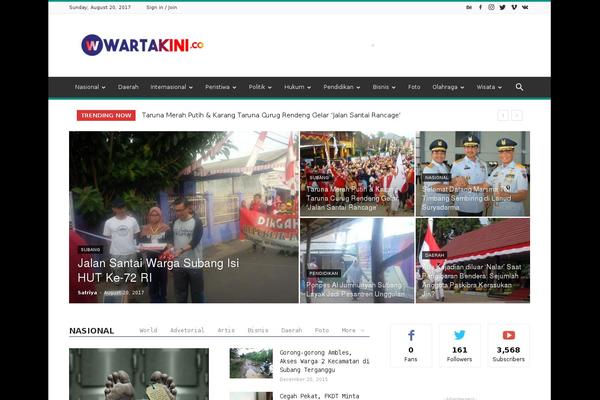This screenshot has height=400, width=600.
Task: Open the Twitter icon in top bar
Action: pos(502,7)
